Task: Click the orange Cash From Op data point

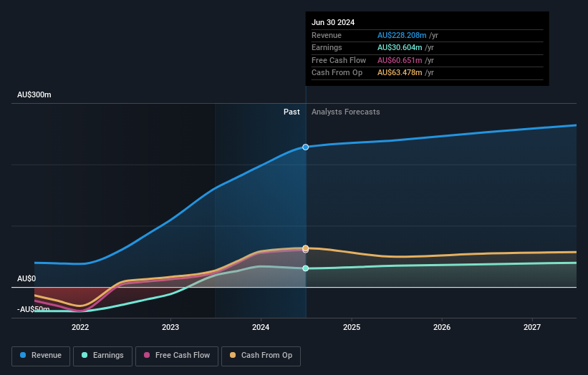Action: 306,248
